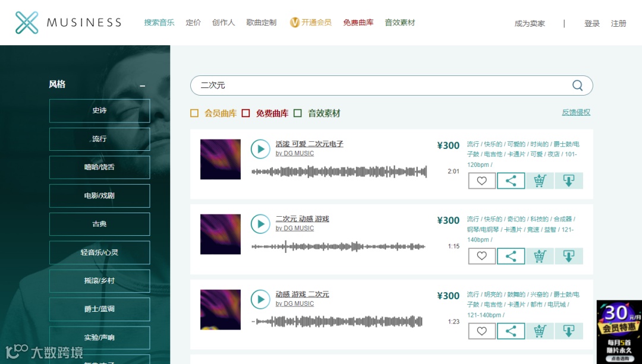
Task: Collapse the 风格 filter section
Action: pos(143,86)
